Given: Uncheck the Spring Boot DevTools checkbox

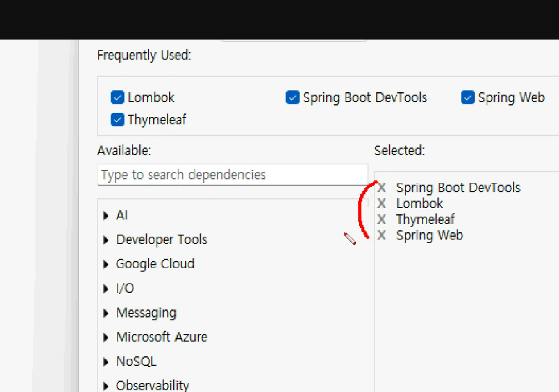Looking at the screenshot, I should 292,97.
